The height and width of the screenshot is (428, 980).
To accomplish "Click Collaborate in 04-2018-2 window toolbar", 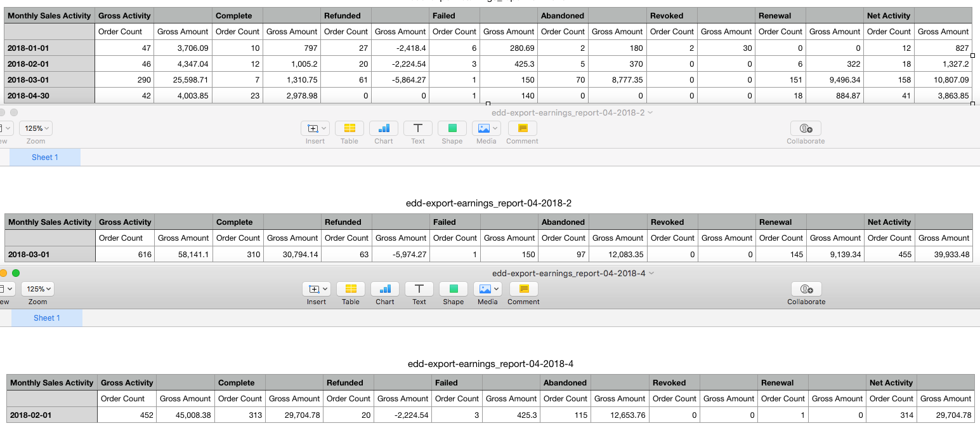I will click(x=806, y=128).
